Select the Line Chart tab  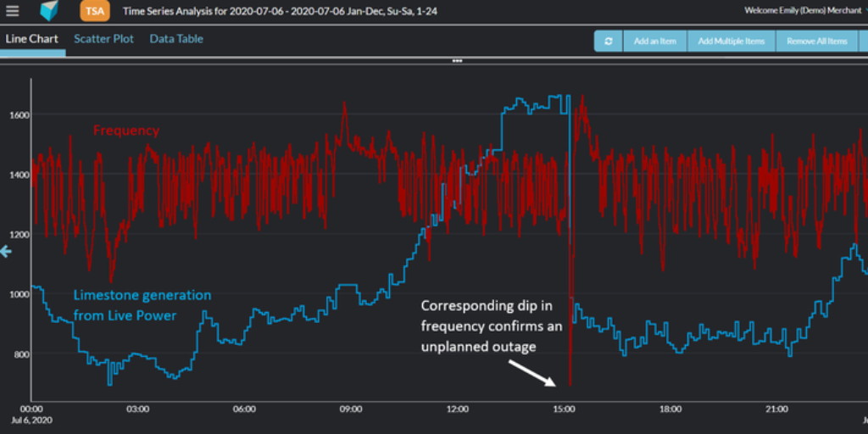[x=31, y=39]
